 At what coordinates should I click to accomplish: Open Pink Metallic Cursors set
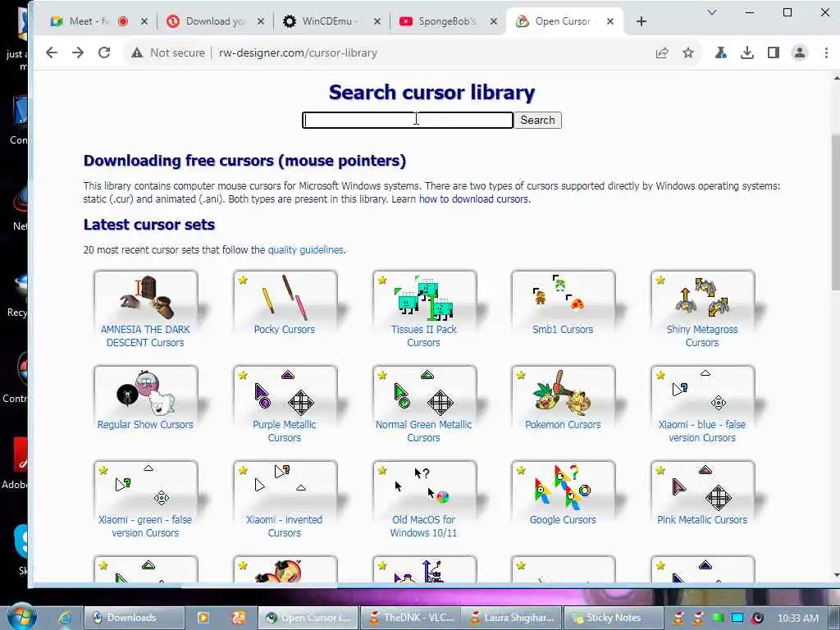tap(702, 519)
